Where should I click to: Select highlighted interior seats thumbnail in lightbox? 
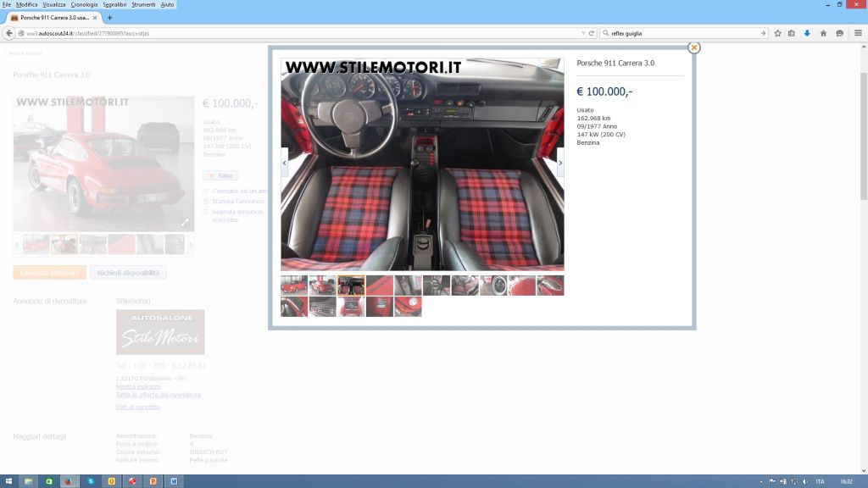coord(351,286)
